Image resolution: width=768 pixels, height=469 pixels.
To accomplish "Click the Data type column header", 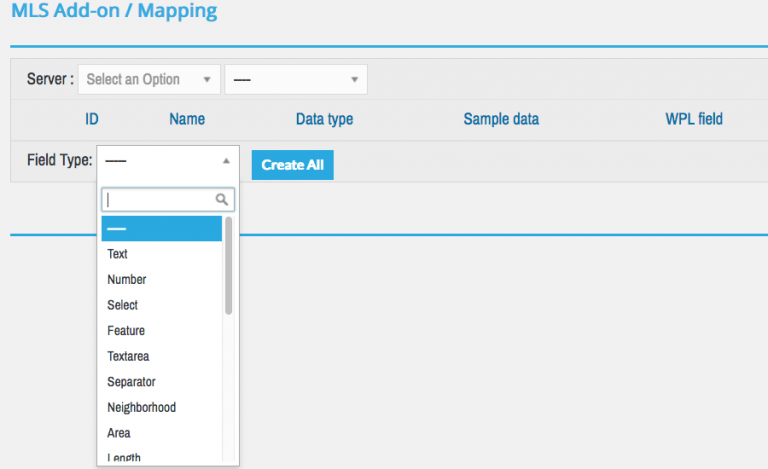I will coord(324,119).
